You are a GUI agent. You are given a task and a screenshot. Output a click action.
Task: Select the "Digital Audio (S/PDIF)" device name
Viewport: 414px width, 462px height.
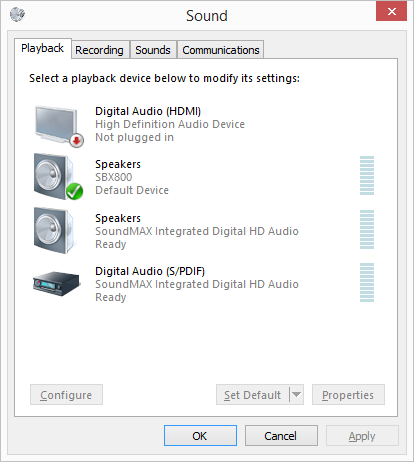pyautogui.click(x=150, y=271)
